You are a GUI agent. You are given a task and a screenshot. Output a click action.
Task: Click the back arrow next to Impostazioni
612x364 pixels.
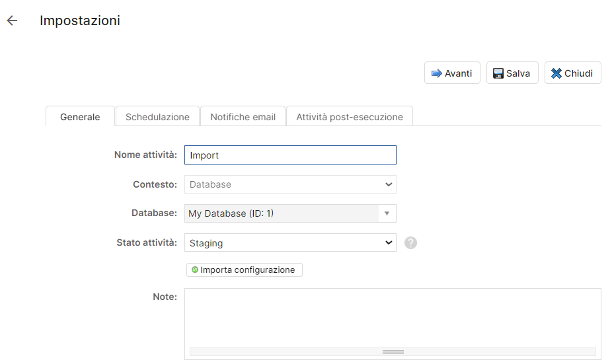point(12,20)
